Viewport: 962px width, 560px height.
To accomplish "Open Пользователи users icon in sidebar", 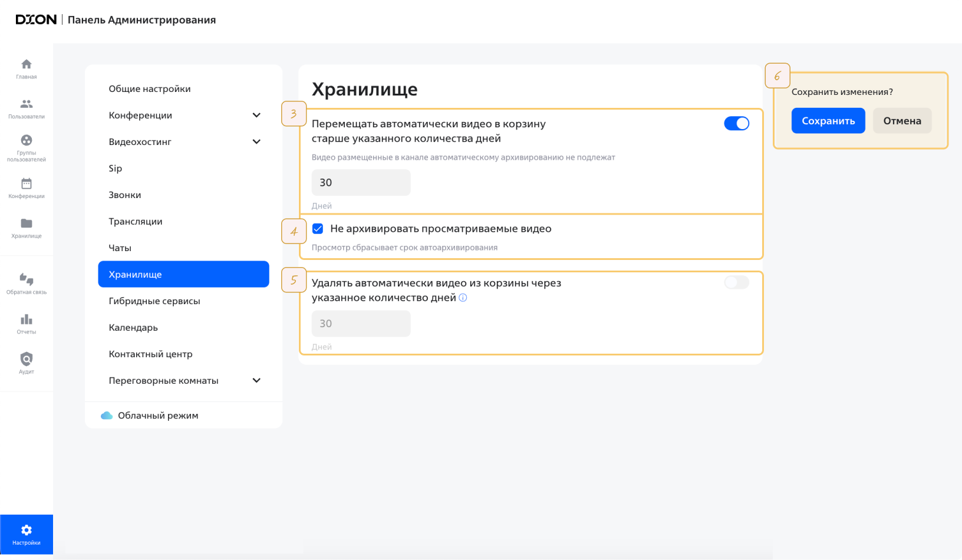I will (27, 104).
